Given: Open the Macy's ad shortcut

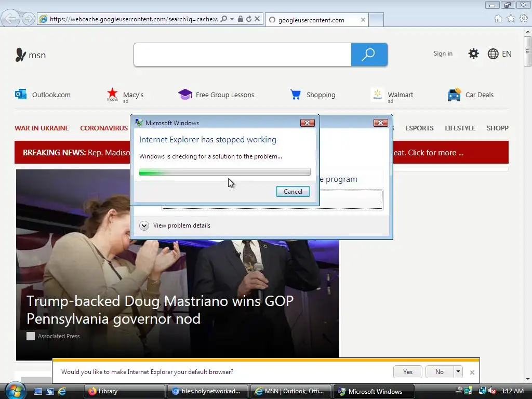Looking at the screenshot, I should point(125,95).
